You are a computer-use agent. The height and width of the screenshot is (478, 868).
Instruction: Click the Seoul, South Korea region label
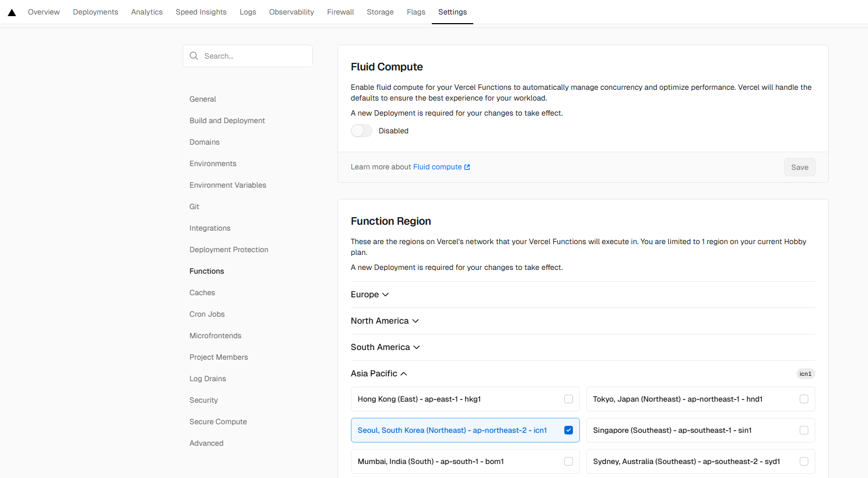(x=453, y=430)
